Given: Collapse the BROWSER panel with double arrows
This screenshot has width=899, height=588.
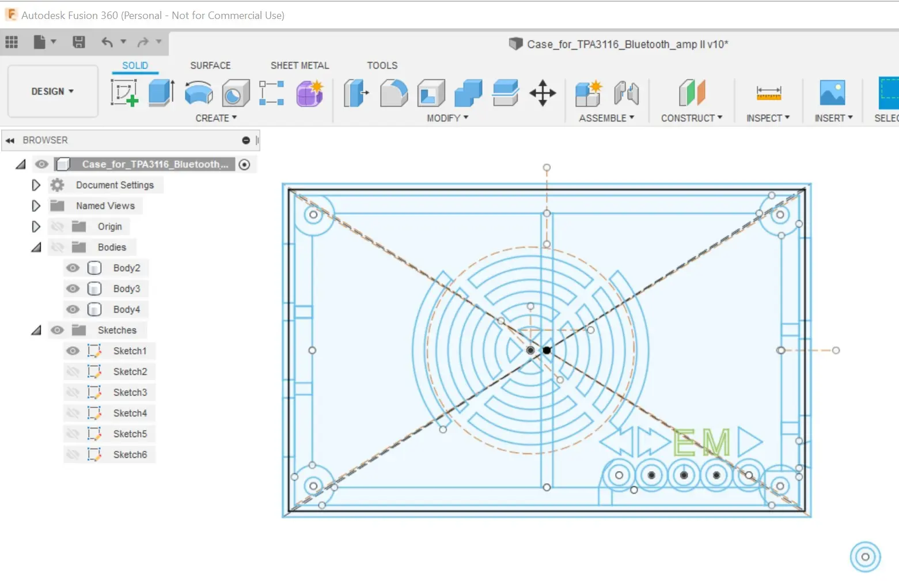Looking at the screenshot, I should tap(10, 141).
